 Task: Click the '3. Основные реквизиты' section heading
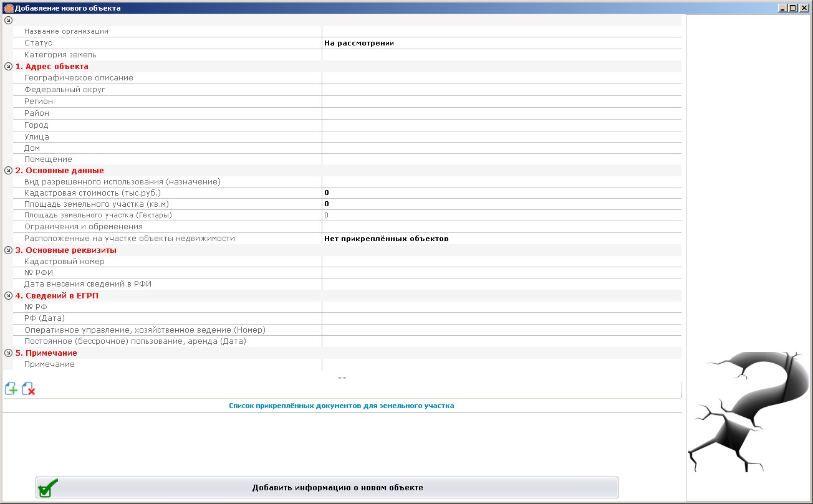pos(66,250)
